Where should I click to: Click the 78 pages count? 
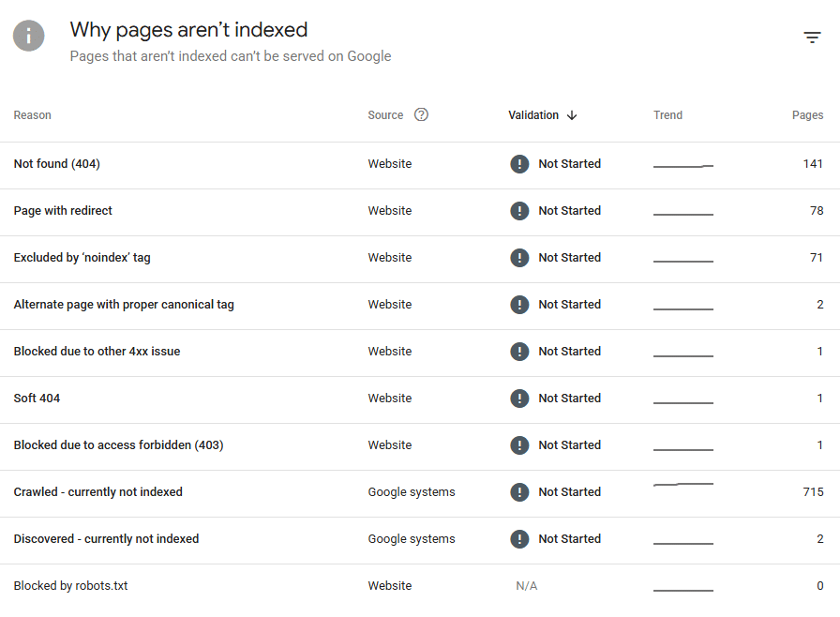coord(817,210)
